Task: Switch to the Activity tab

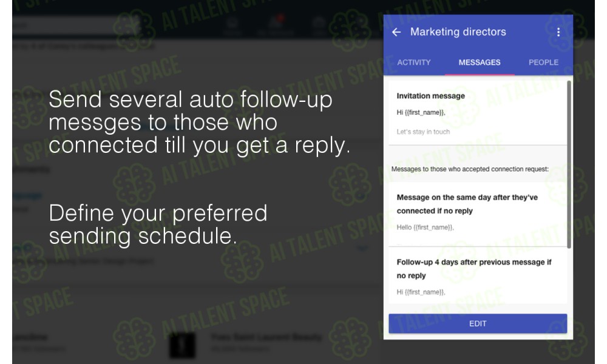Action: click(413, 62)
